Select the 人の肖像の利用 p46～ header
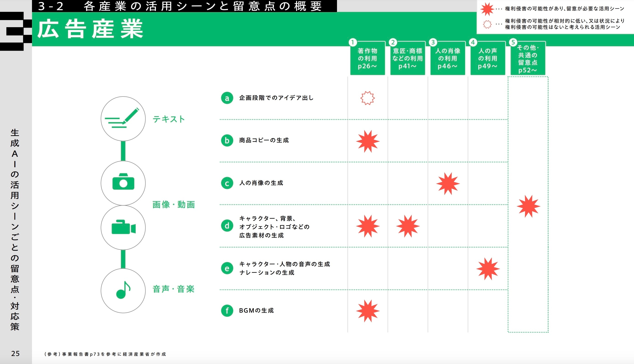 [x=447, y=58]
